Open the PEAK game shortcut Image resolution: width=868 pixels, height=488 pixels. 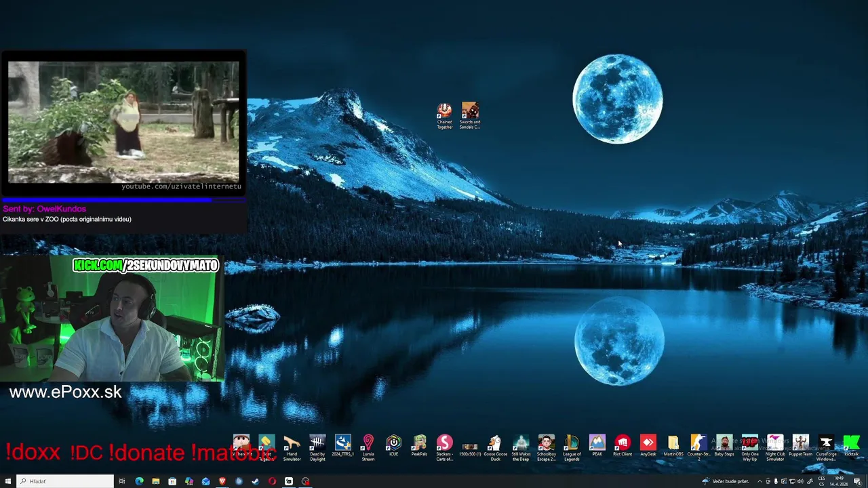click(597, 446)
